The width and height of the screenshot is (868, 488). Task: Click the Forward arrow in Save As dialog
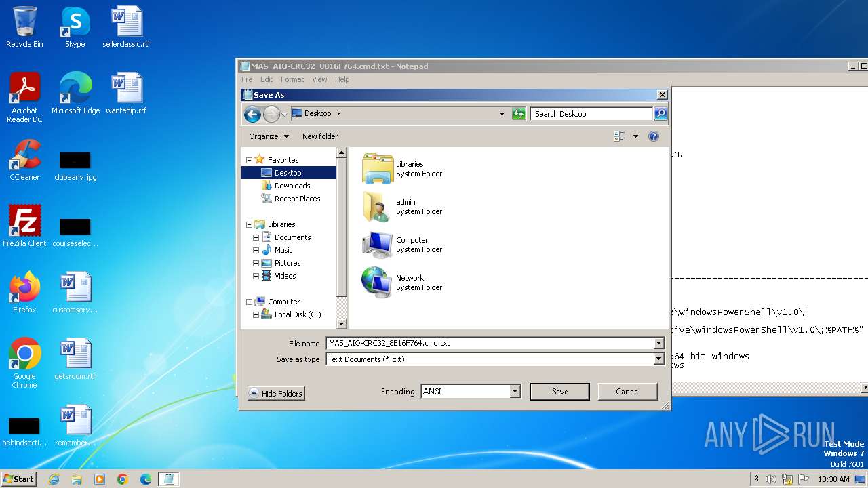pyautogui.click(x=271, y=114)
